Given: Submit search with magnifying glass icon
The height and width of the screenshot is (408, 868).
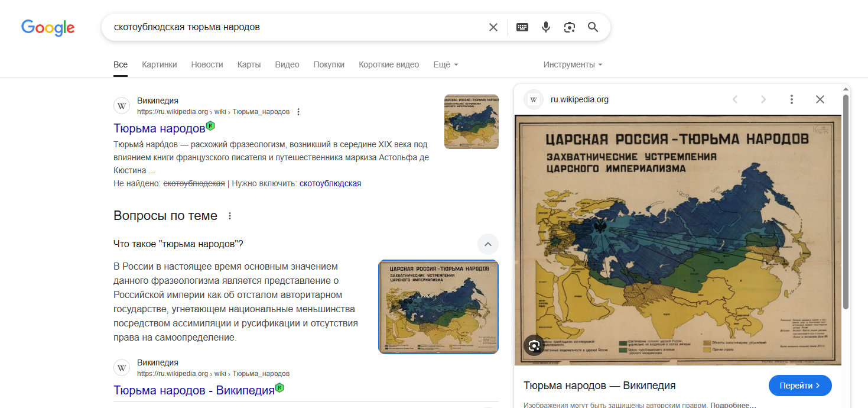Looking at the screenshot, I should (593, 27).
